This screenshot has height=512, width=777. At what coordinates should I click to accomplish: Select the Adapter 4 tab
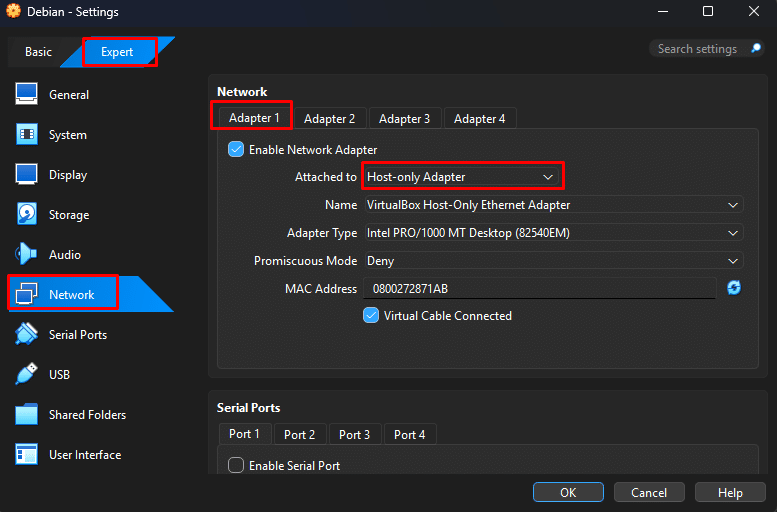point(480,118)
